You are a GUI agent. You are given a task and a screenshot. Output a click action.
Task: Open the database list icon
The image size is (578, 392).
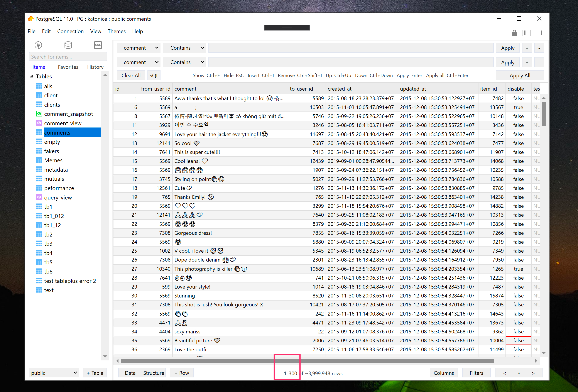[x=68, y=45]
